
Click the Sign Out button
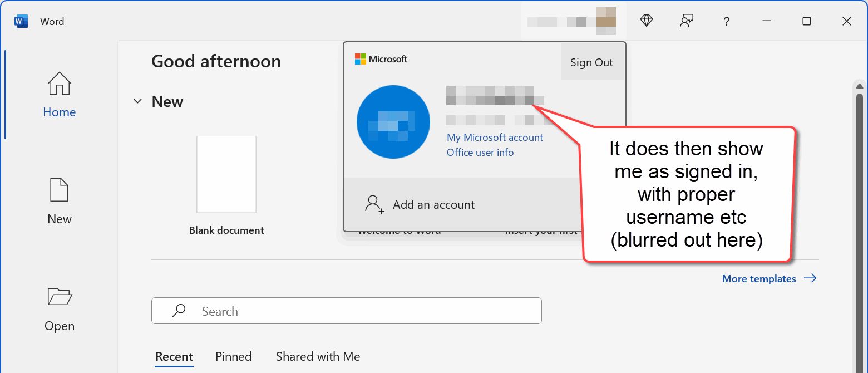(591, 62)
